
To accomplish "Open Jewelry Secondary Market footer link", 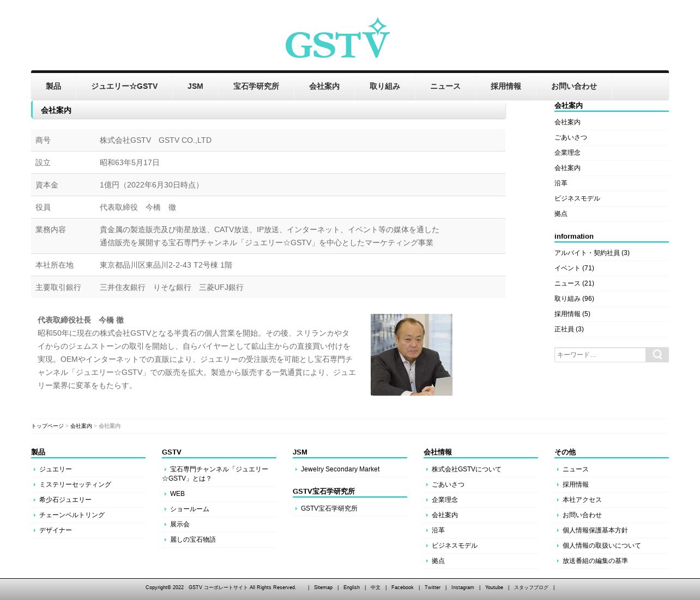I will point(340,469).
